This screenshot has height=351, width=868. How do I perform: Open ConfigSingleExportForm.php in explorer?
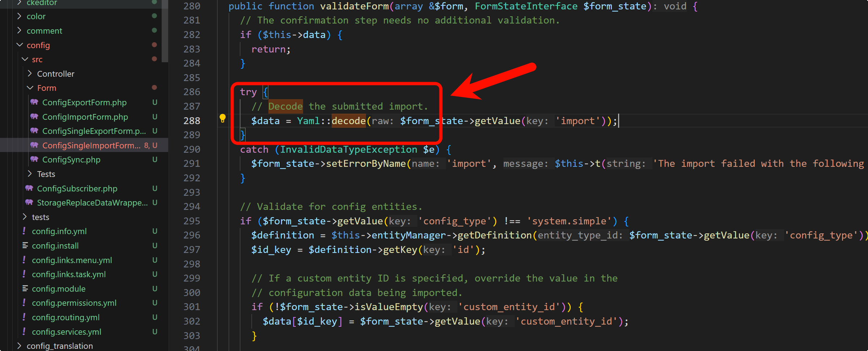(94, 131)
